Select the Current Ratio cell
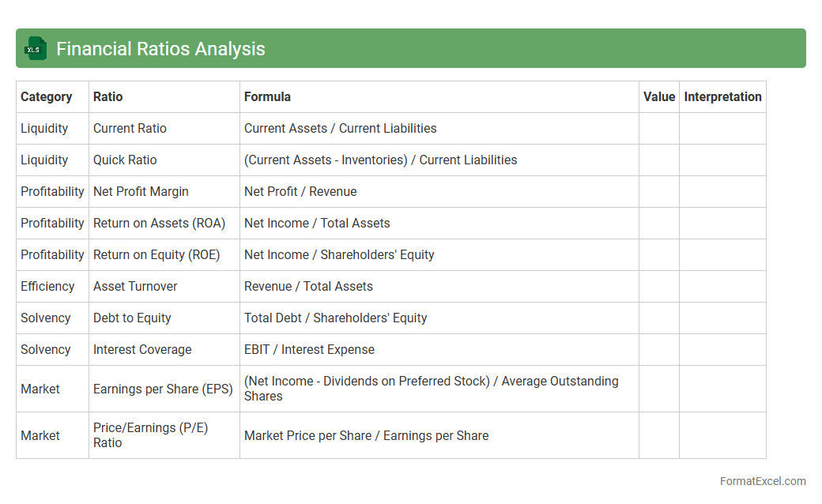This screenshot has width=822, height=504. (130, 129)
